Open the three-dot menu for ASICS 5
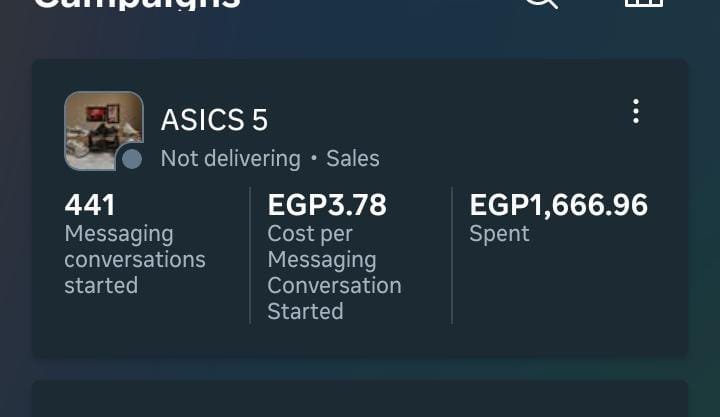 click(x=636, y=111)
